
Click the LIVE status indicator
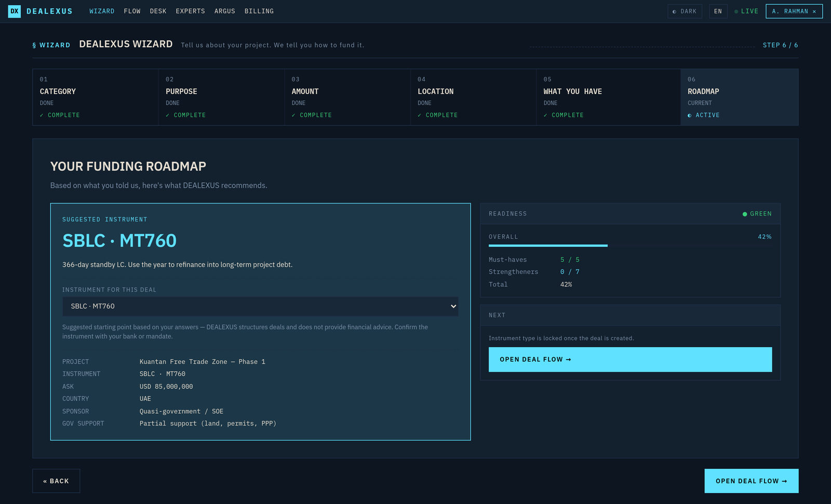pyautogui.click(x=746, y=11)
